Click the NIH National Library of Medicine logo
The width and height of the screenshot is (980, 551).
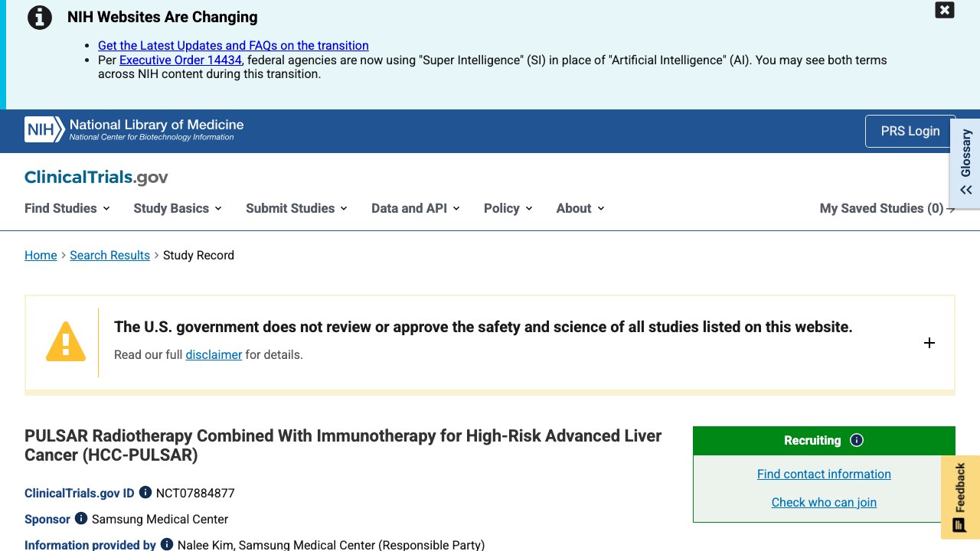pos(134,129)
